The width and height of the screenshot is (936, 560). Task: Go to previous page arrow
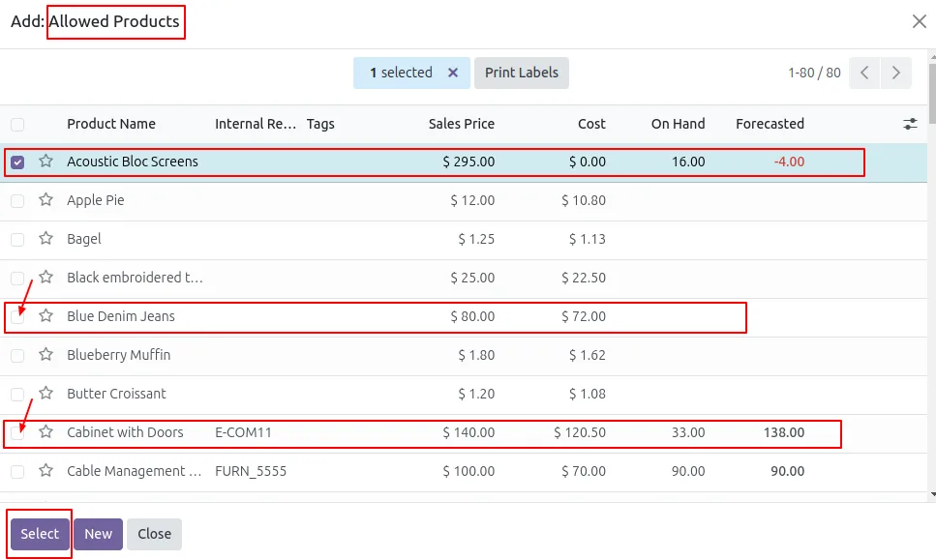864,73
